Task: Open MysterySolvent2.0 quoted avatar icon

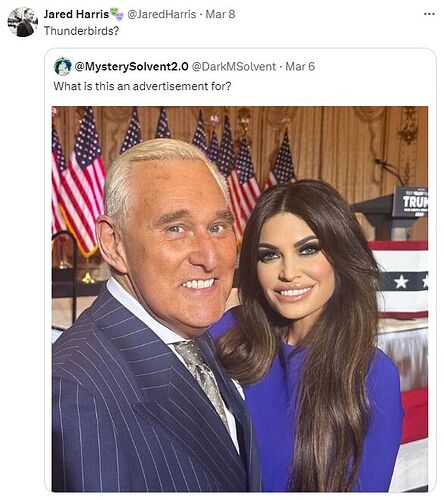Action: pyautogui.click(x=63, y=66)
